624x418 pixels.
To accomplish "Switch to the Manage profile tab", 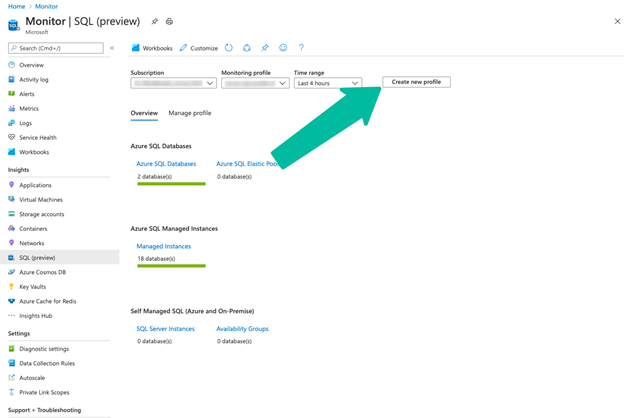I will tap(190, 113).
